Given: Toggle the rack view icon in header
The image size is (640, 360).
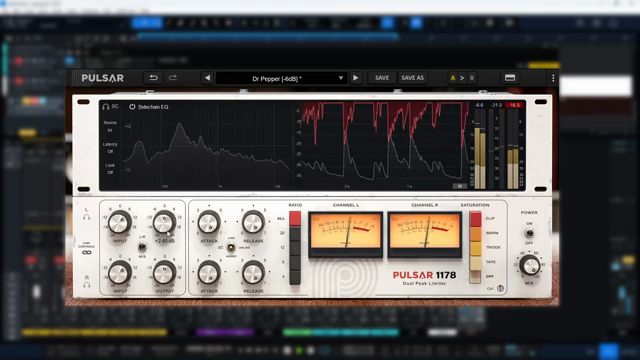Looking at the screenshot, I should coord(510,78).
